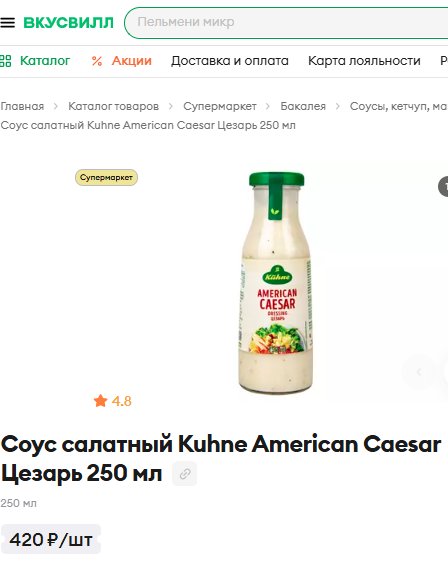Screen dimensions: 448x569
Task: Click the Каталог grid icon
Action: (x=5, y=61)
